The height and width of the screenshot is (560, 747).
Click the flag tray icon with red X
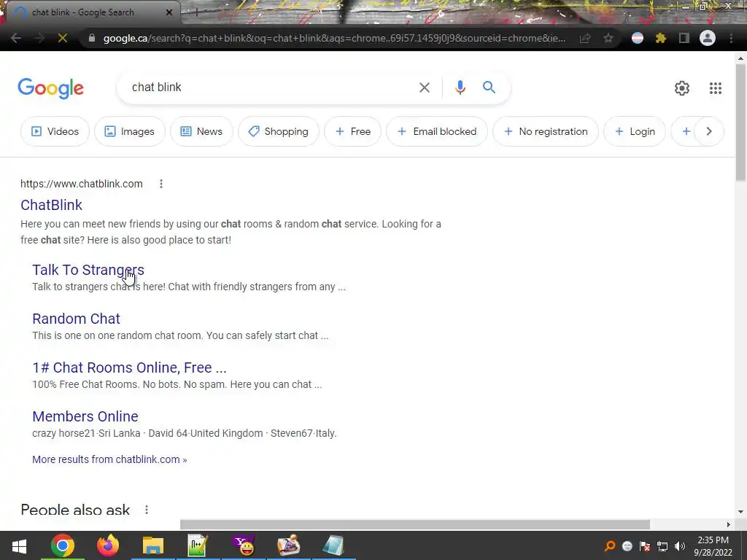click(x=645, y=546)
